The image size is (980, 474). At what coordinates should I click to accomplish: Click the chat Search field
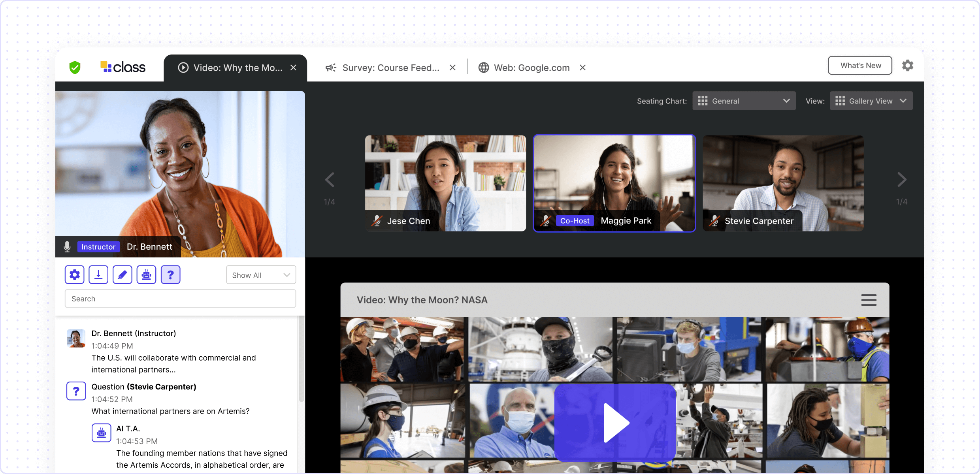click(180, 299)
